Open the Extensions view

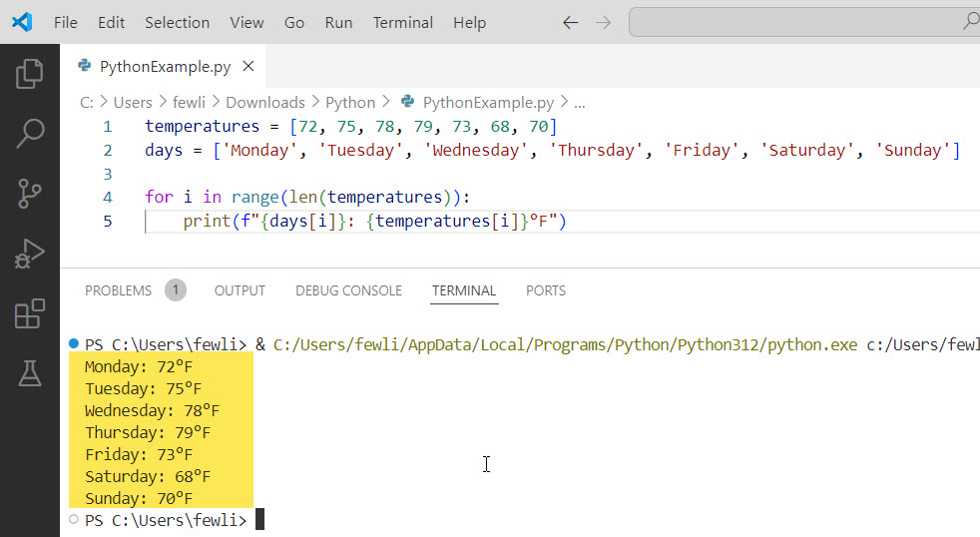[29, 313]
